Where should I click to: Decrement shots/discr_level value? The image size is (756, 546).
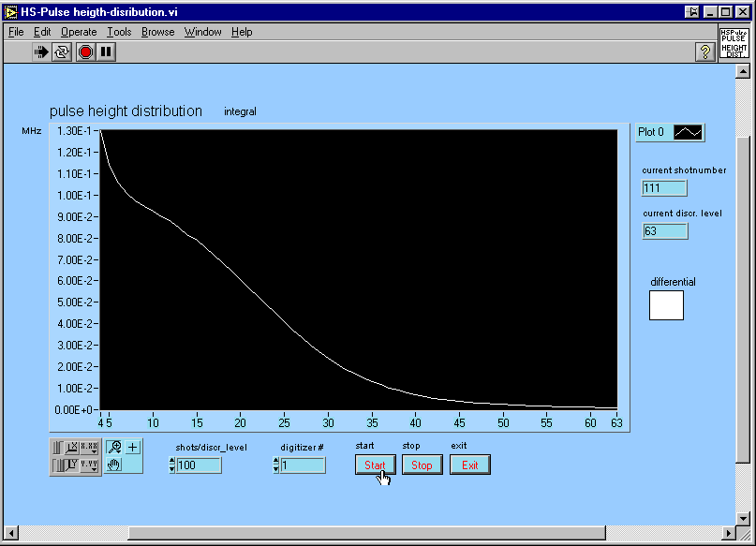click(x=172, y=469)
